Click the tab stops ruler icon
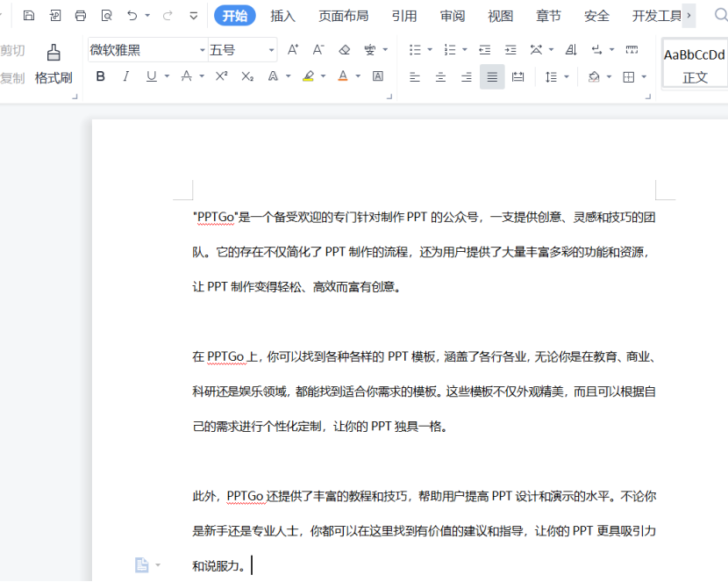 click(x=632, y=49)
